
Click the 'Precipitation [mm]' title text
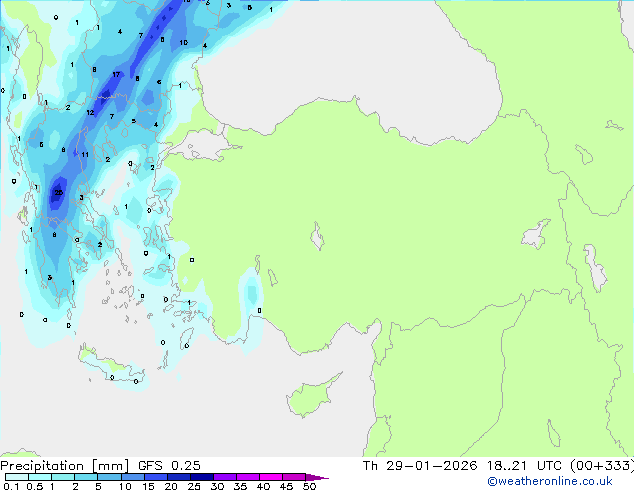click(65, 466)
